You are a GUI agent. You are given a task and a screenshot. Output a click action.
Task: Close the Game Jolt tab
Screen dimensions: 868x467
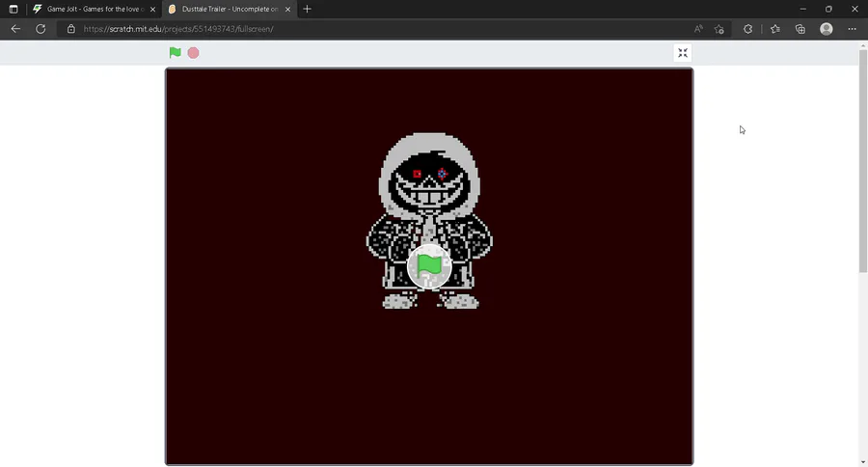pyautogui.click(x=152, y=9)
